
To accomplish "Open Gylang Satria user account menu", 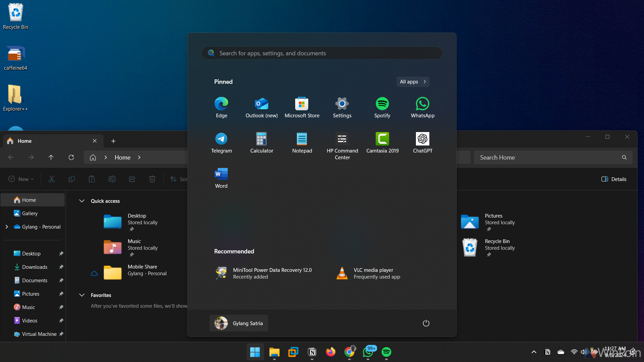I will 238,323.
